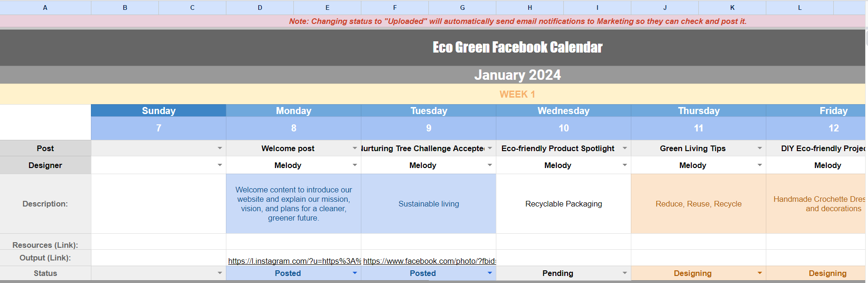The image size is (868, 283).
Task: Open Monday's Posted status dropdown
Action: pyautogui.click(x=355, y=273)
